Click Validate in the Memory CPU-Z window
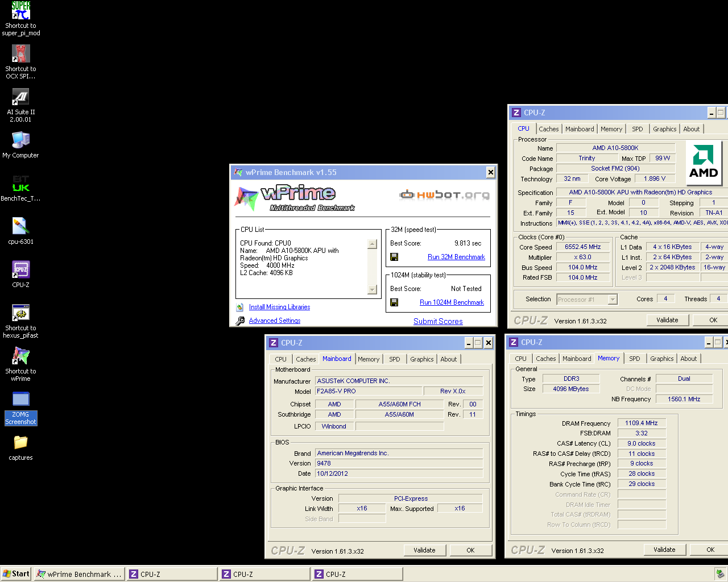This screenshot has height=582, width=728. click(x=664, y=550)
